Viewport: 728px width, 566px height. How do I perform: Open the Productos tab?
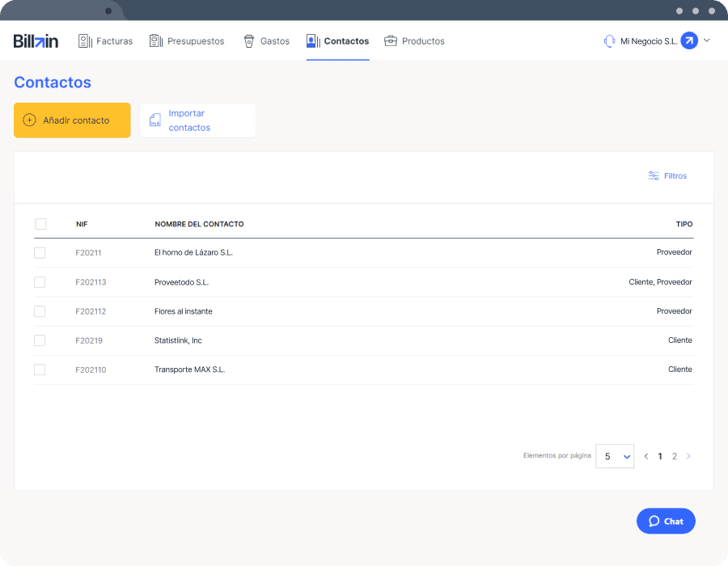[414, 41]
